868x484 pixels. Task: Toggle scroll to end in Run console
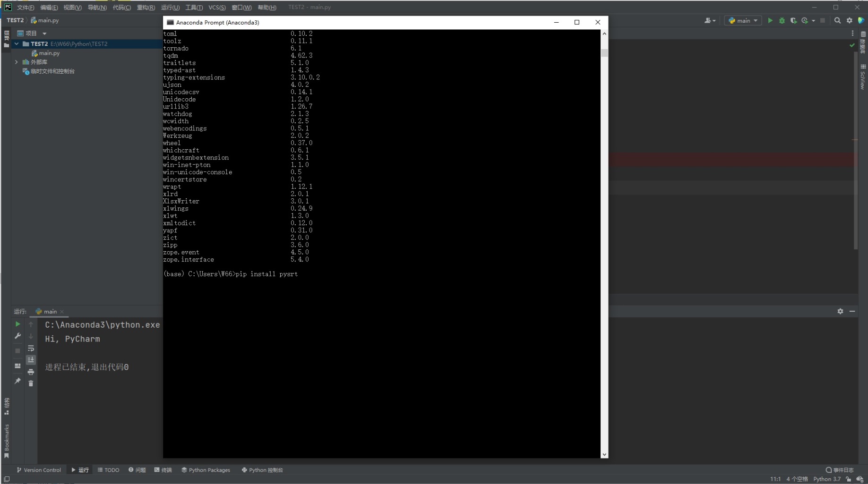coord(31,360)
